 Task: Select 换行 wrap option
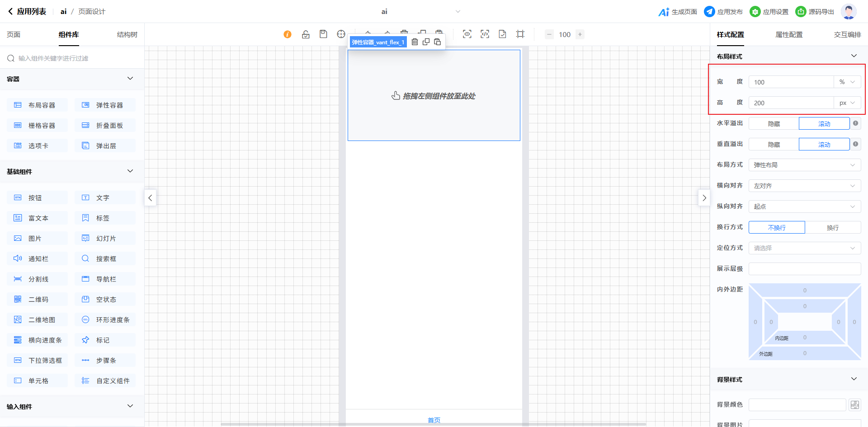click(832, 228)
